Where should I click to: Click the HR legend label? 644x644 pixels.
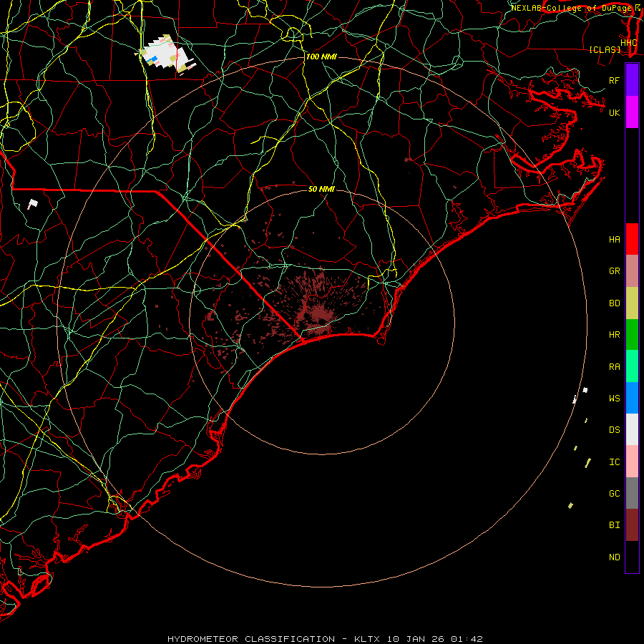point(614,335)
